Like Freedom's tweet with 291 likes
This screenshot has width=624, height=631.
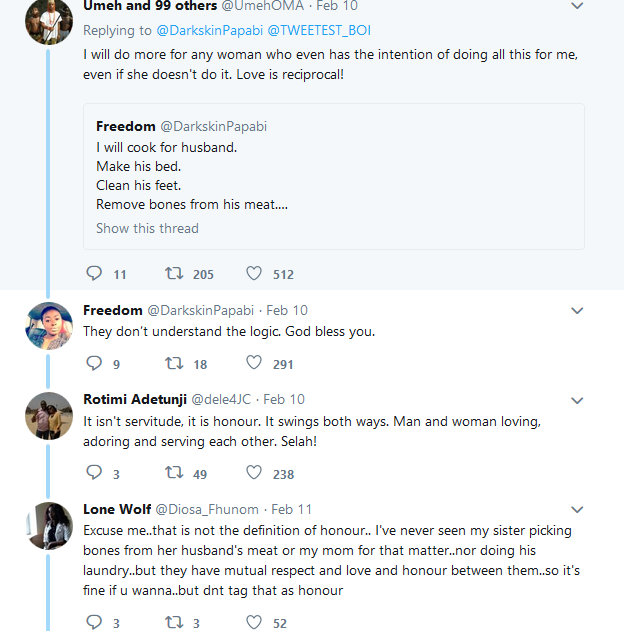[x=254, y=364]
